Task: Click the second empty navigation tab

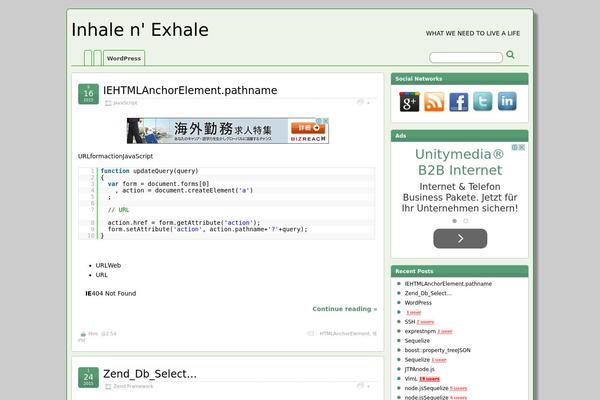Action: (98, 58)
